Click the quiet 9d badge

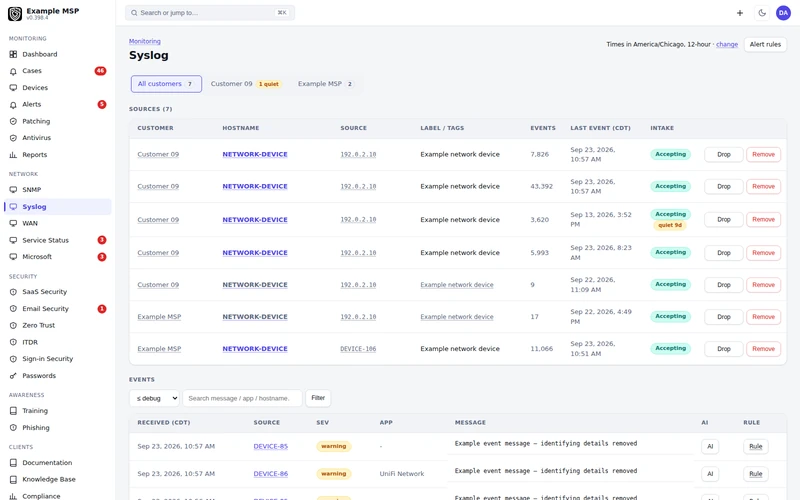[669, 225]
